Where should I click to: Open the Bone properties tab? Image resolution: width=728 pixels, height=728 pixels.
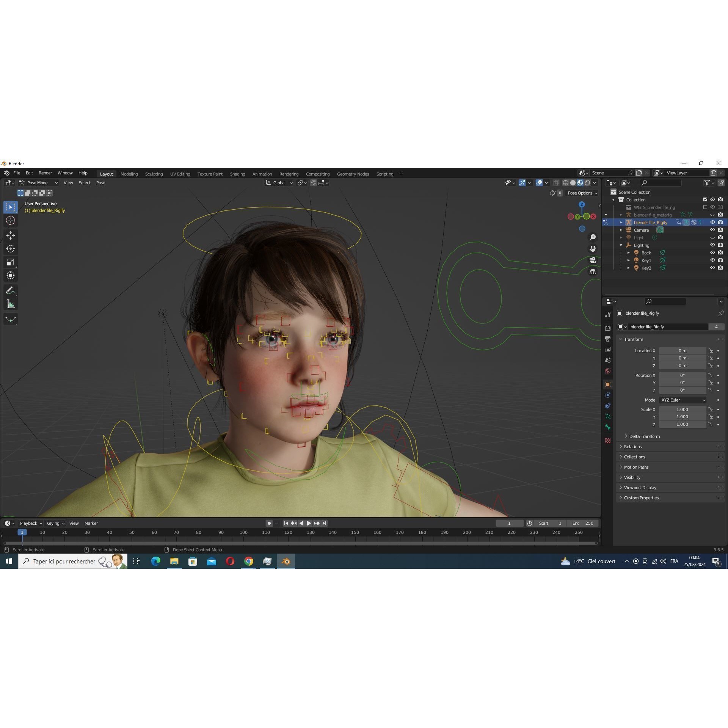pos(608,427)
